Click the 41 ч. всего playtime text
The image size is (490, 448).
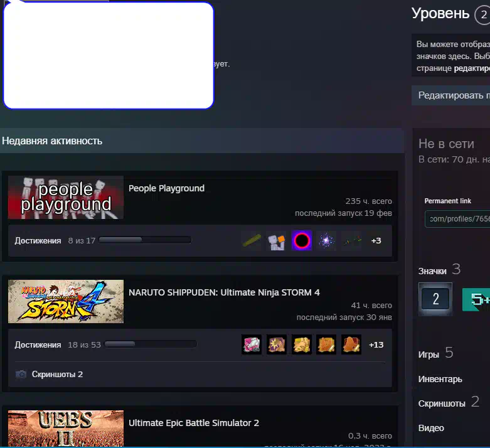click(371, 305)
